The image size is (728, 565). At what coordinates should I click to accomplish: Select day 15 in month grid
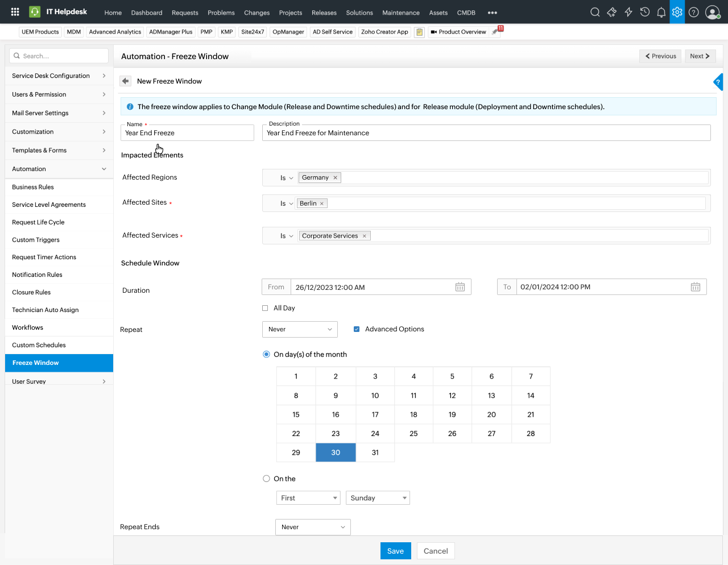point(296,414)
